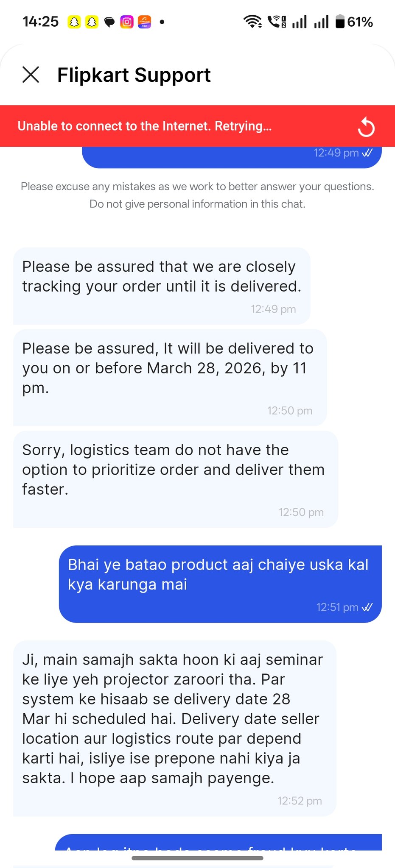This screenshot has width=395, height=868.
Task: Tap the Wi-Fi status icon
Action: click(x=252, y=22)
